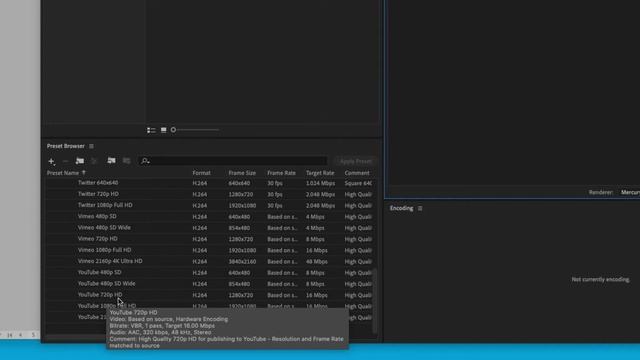Switch media browser to list view
The image size is (640, 360).
pyautogui.click(x=151, y=130)
